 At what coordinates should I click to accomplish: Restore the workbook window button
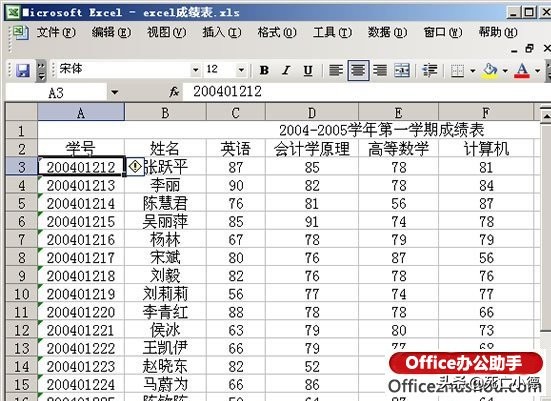point(529,48)
